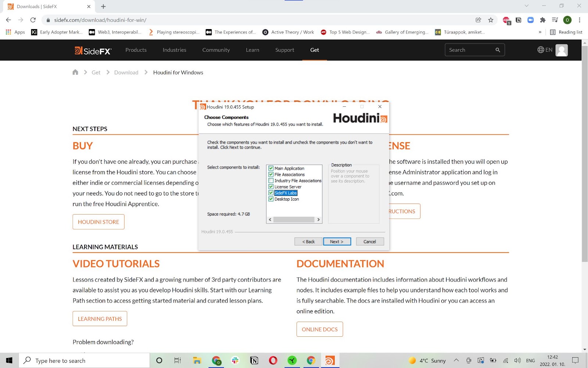Image resolution: width=588 pixels, height=368 pixels.
Task: Click the right arrow of the component list scrollbar
Action: pyautogui.click(x=318, y=219)
